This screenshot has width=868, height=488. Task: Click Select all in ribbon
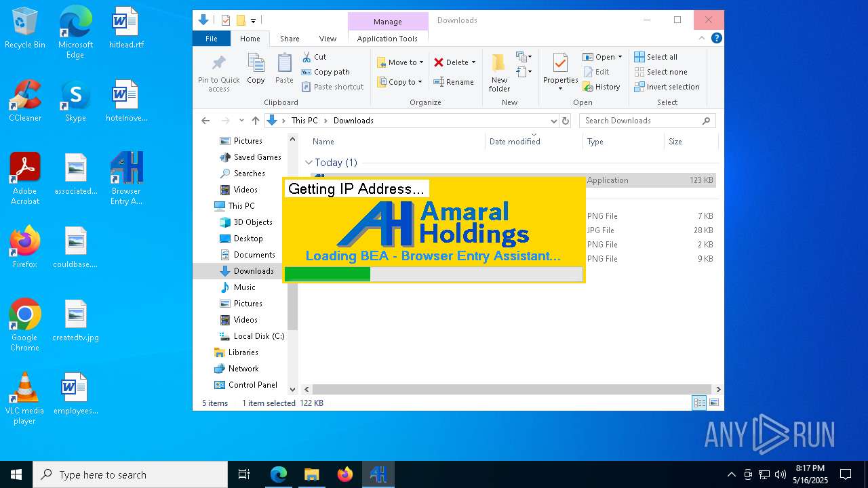tap(656, 57)
